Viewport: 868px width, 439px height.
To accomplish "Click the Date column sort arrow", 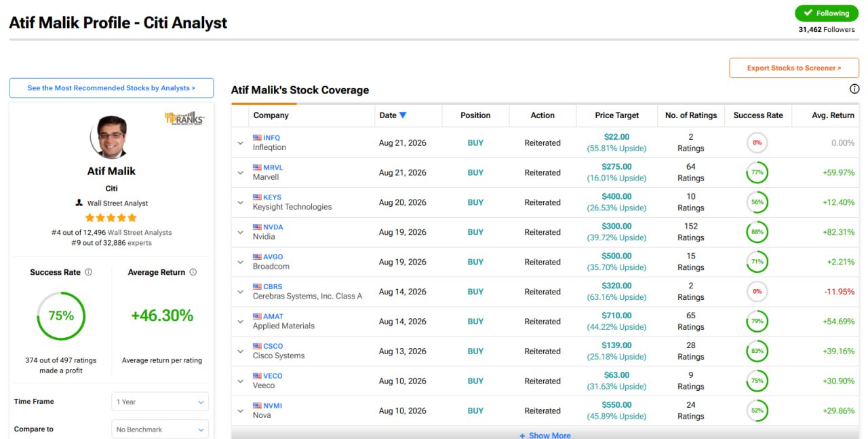I will point(403,115).
